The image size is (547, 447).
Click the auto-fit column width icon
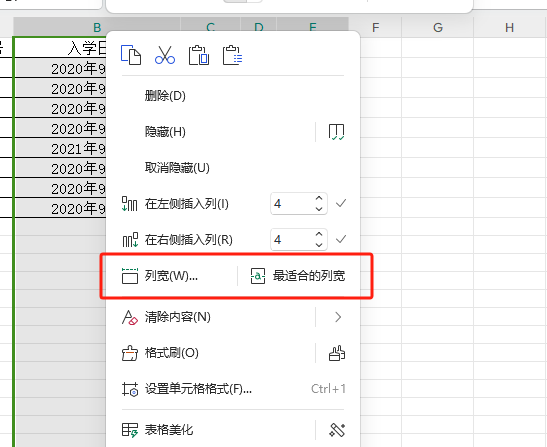coord(258,276)
